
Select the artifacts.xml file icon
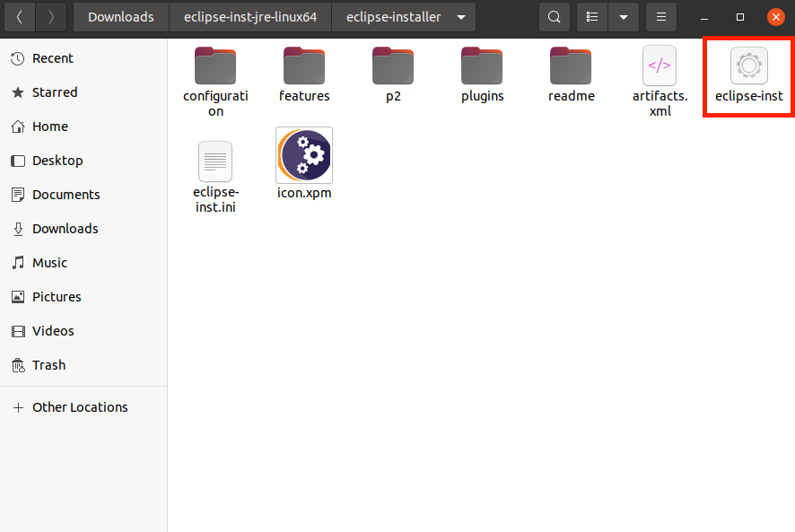coord(660,65)
